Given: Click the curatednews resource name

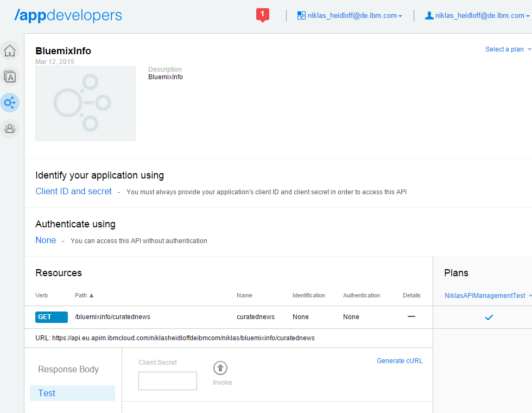Looking at the screenshot, I should click(256, 317).
